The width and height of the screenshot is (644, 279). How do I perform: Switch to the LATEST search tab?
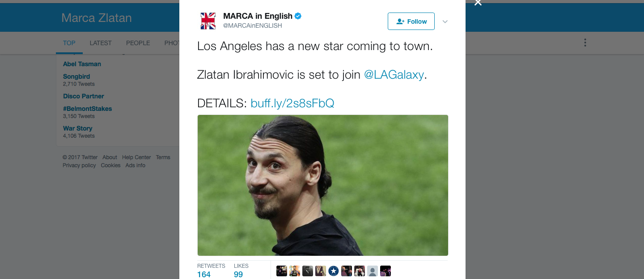101,43
